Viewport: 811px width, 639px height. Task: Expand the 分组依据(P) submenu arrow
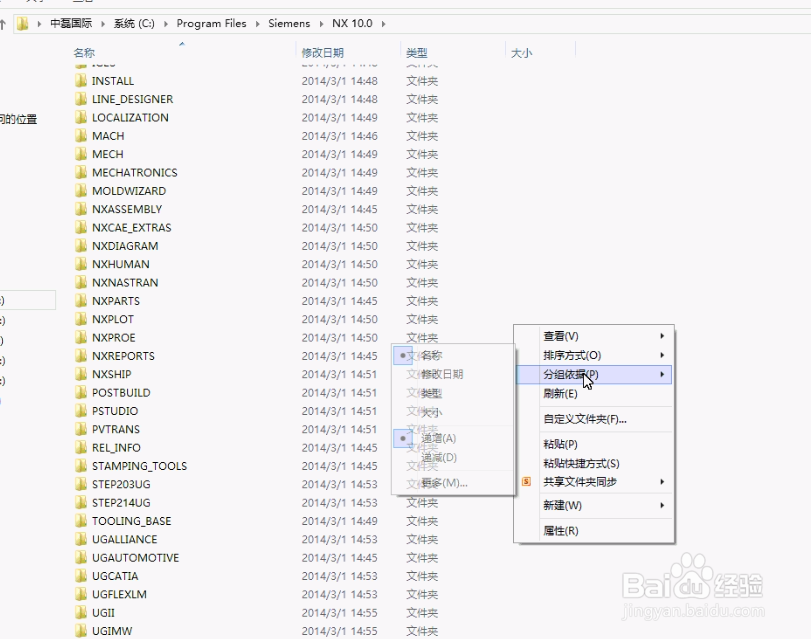click(662, 374)
